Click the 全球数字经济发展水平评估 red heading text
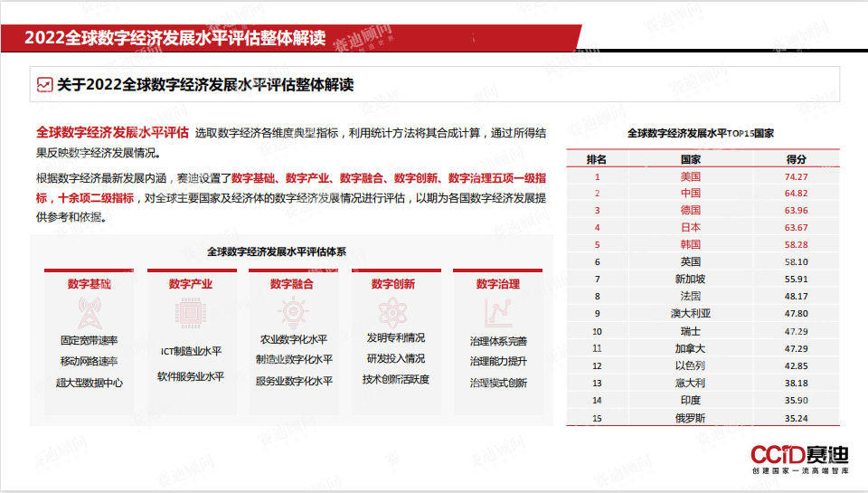 tap(112, 133)
